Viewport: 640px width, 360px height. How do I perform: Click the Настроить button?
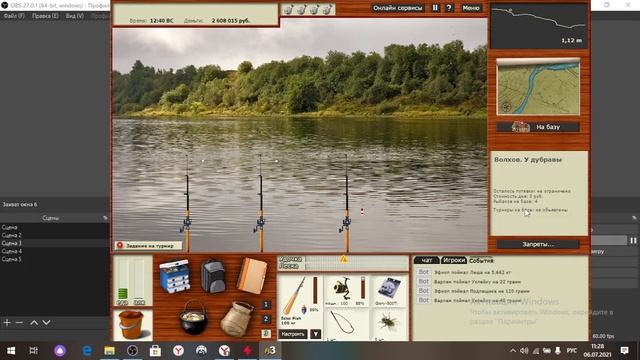tap(293, 334)
